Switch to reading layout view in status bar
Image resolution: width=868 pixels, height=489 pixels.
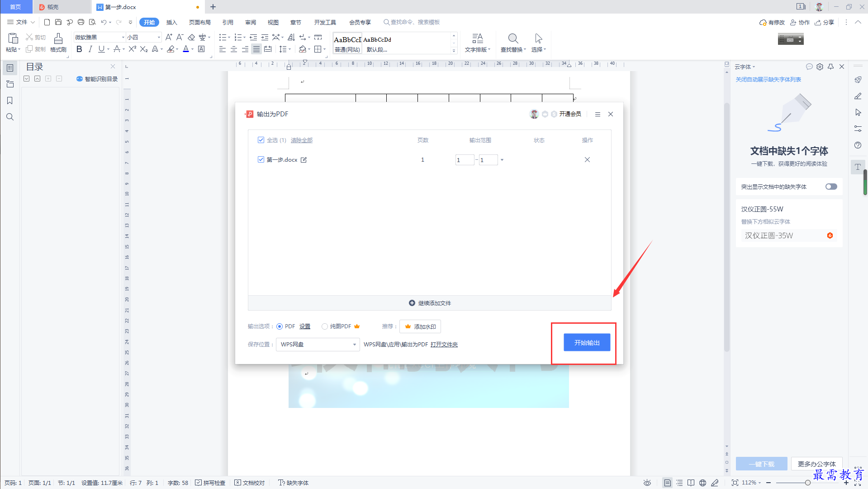tap(691, 483)
